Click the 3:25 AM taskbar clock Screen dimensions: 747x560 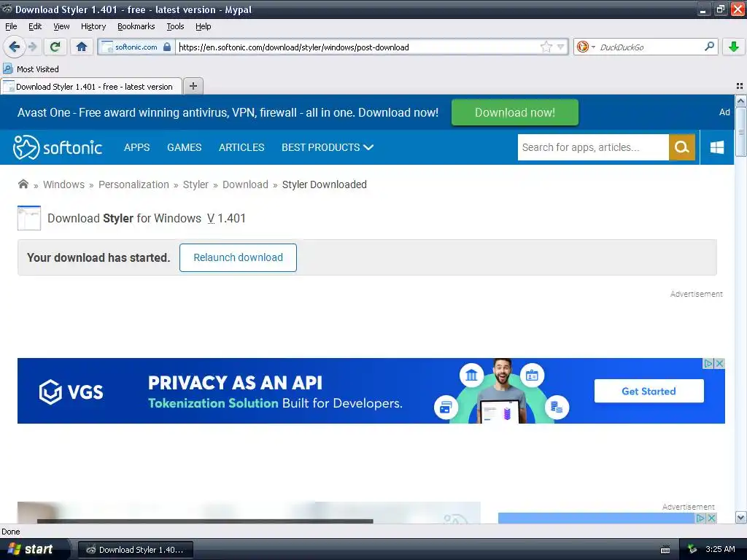720,549
